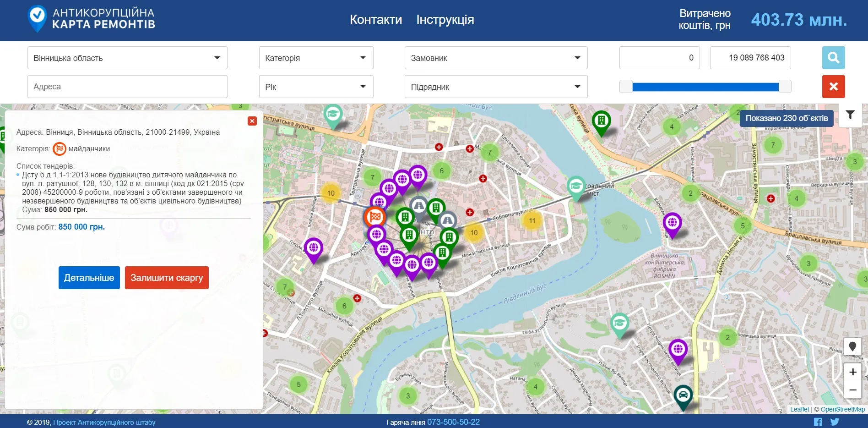The width and height of the screenshot is (868, 428).
Task: Click the Детальніше button
Action: [x=89, y=278]
